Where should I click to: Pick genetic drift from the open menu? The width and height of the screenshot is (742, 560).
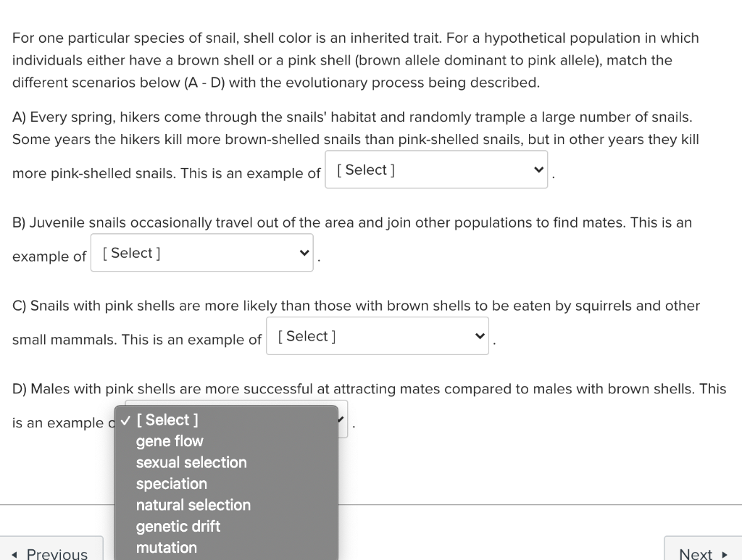click(x=178, y=527)
